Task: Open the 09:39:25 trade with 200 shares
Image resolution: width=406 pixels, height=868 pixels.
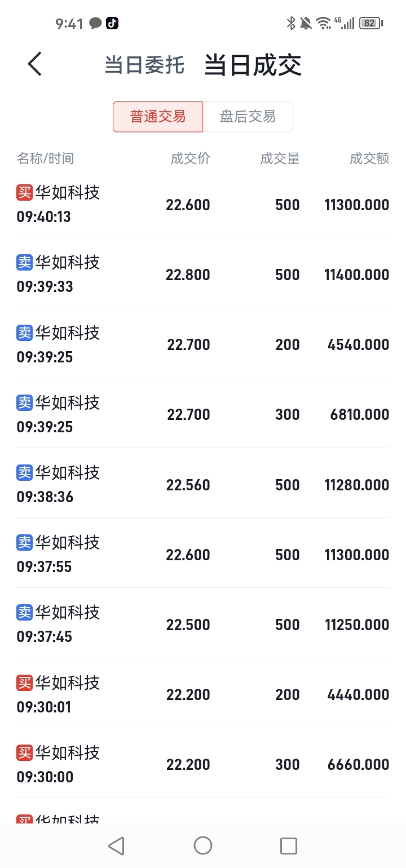Action: 203,343
